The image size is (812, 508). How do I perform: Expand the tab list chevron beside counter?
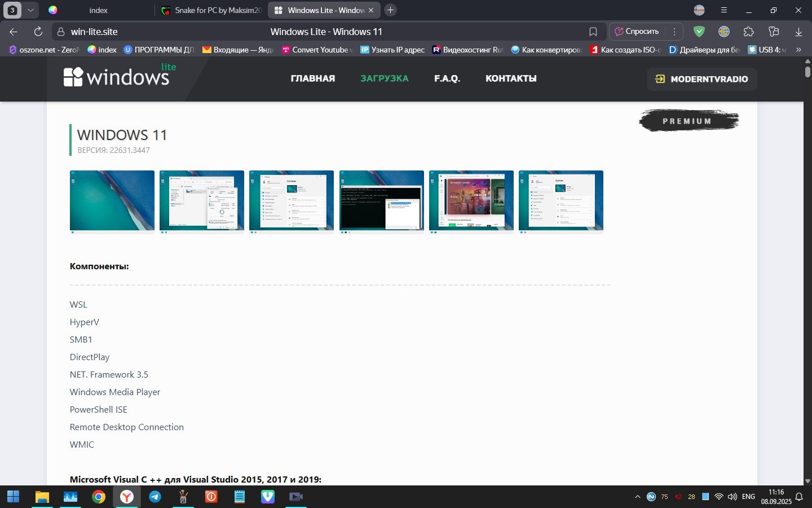(30, 10)
